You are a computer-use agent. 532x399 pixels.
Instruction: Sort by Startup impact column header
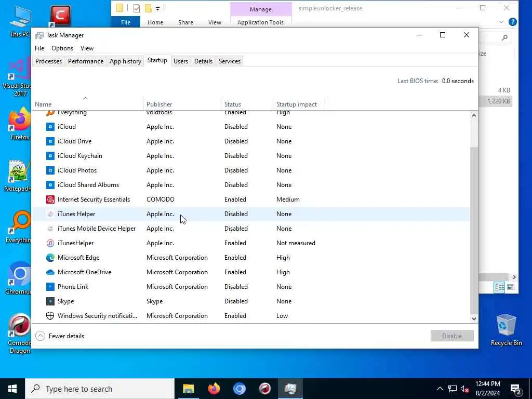pos(299,104)
